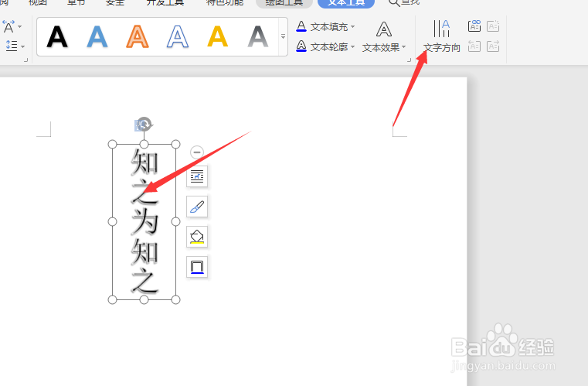Expand the WordArt styles gallery
This screenshot has height=386, width=588.
coord(283,36)
